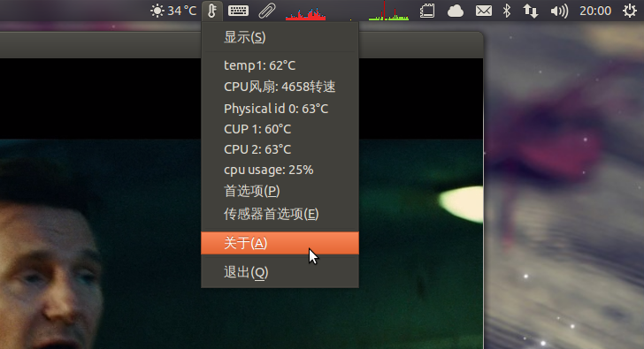Viewport: 644px width, 349px height.
Task: Open the 20:00 clock indicator
Action: pos(595,11)
